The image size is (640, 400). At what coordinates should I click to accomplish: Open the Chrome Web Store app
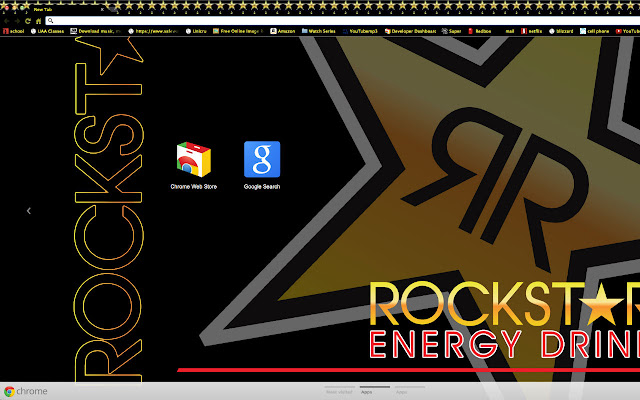tap(193, 165)
